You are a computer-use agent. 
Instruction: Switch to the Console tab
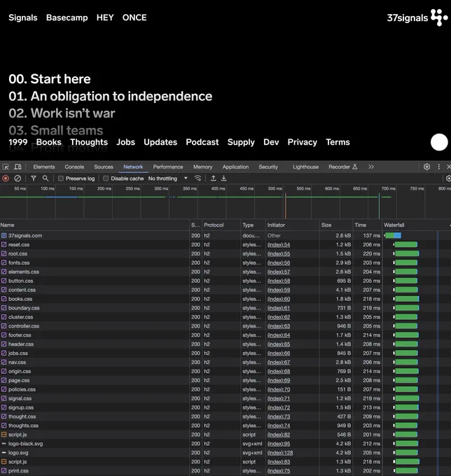click(74, 167)
